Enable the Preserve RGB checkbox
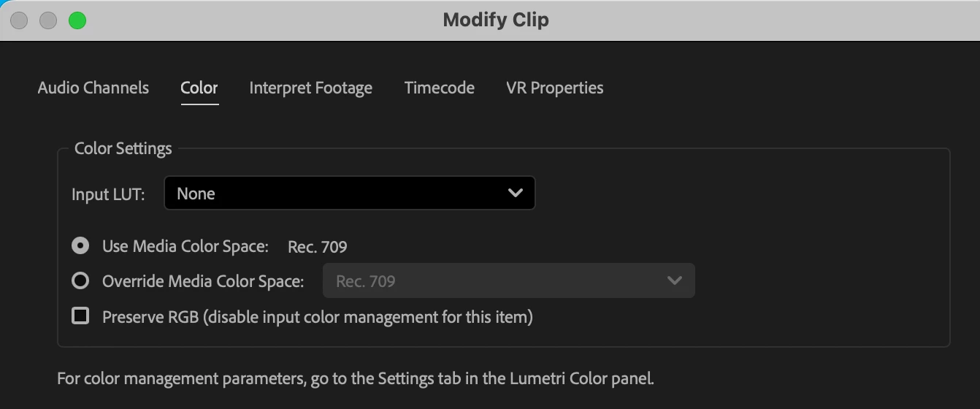The image size is (980, 409). pyautogui.click(x=80, y=316)
